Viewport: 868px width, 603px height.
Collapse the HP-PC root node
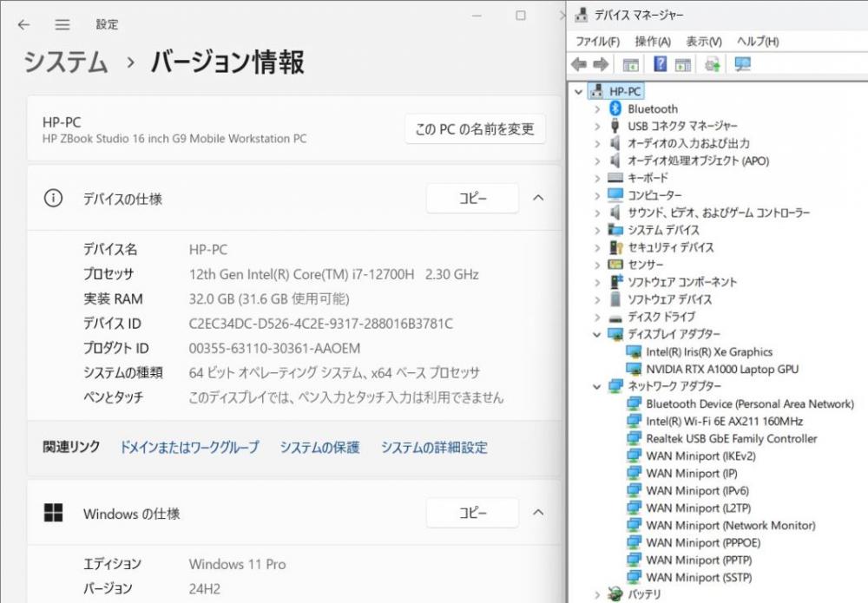click(x=578, y=92)
